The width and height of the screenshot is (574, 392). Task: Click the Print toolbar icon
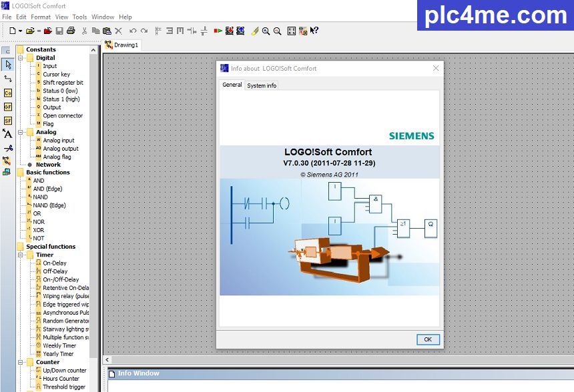point(70,31)
